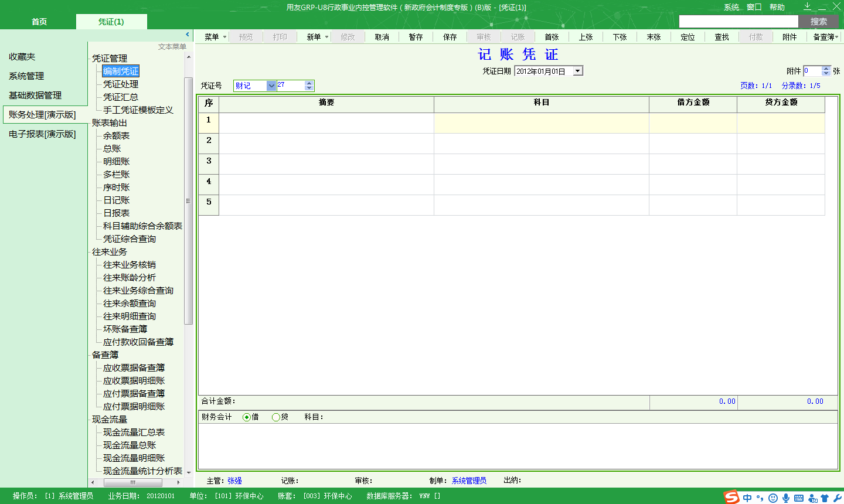Open the voucher type 财记 dropdown
Screen dimensions: 844x504
pyautogui.click(x=271, y=86)
